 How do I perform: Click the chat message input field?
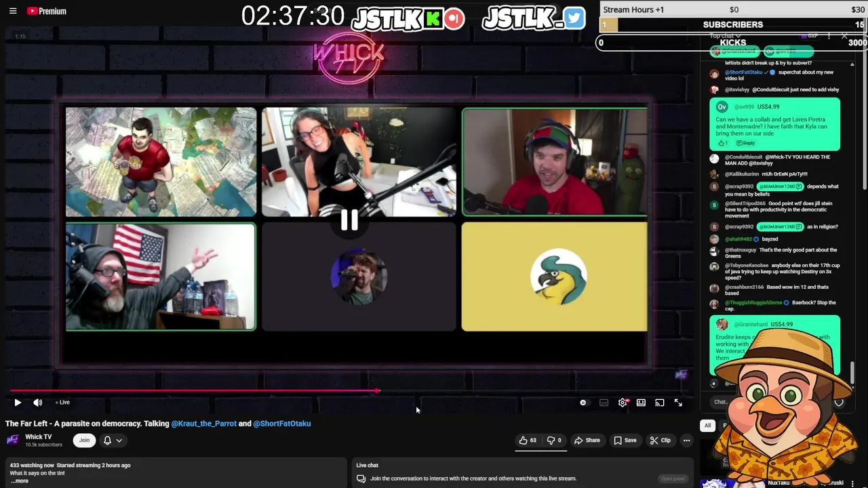coord(720,402)
